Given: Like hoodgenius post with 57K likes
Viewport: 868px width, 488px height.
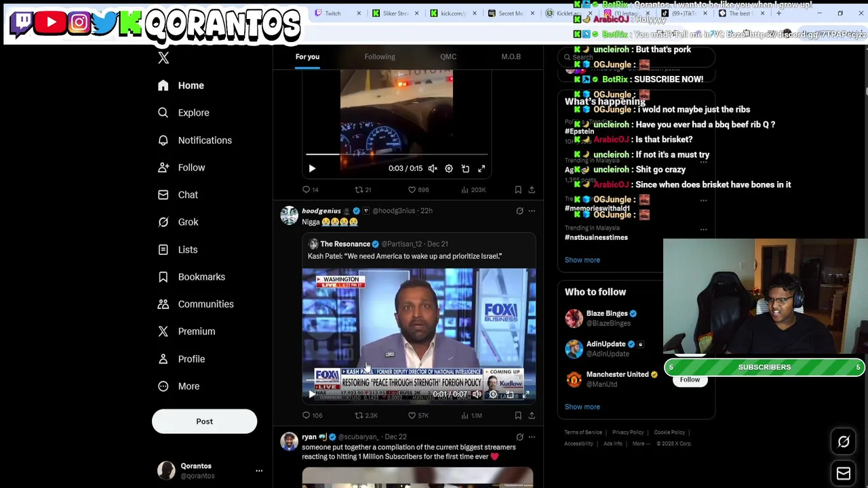Looking at the screenshot, I should [418, 415].
